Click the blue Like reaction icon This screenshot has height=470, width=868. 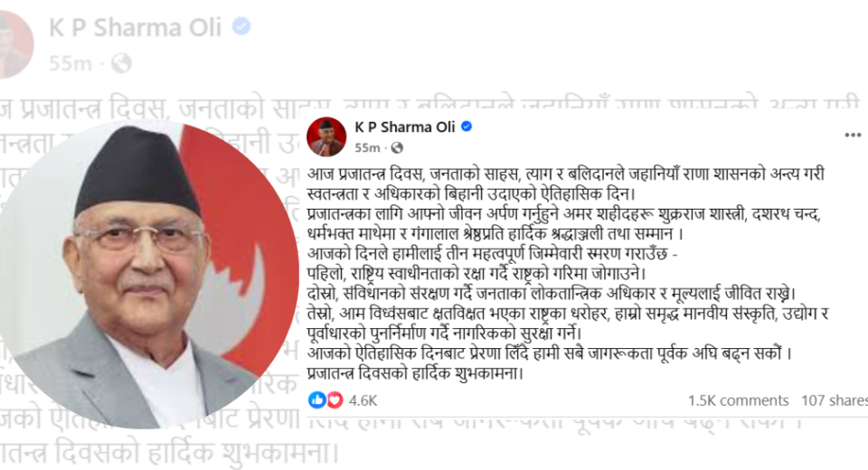pos(316,399)
